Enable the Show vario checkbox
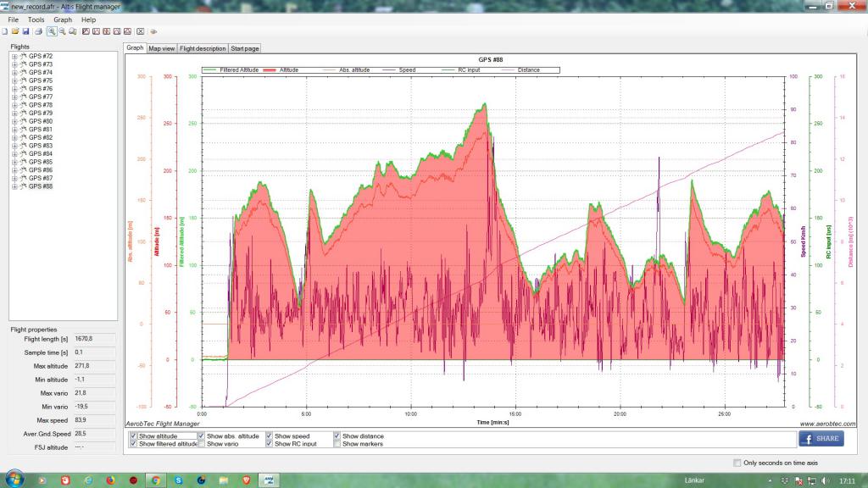Screen dimensions: 868x488 click(201, 444)
